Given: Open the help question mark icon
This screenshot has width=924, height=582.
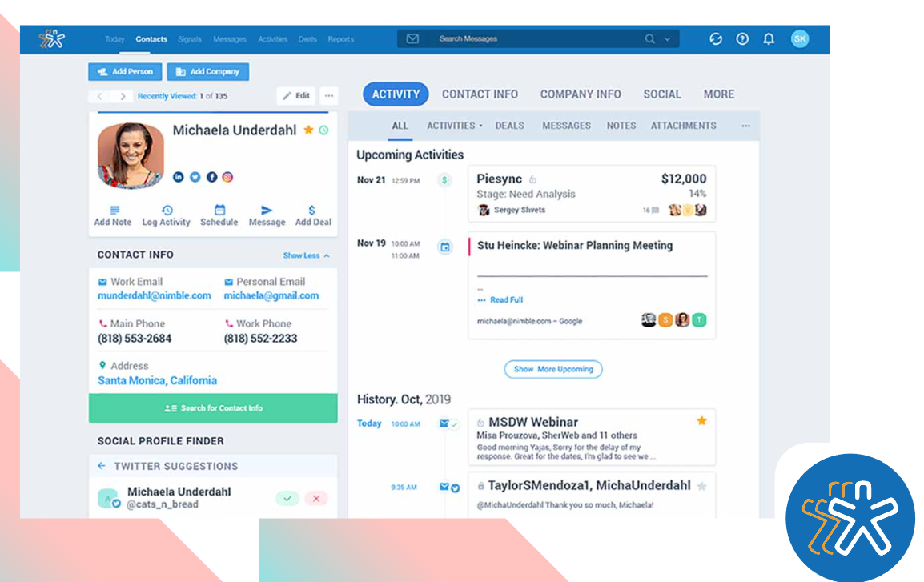Looking at the screenshot, I should coord(742,39).
